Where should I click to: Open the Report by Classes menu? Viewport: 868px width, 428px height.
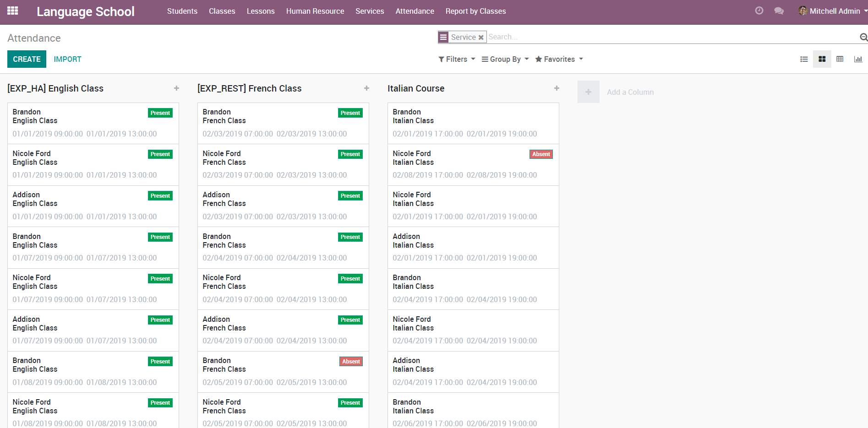click(x=475, y=11)
